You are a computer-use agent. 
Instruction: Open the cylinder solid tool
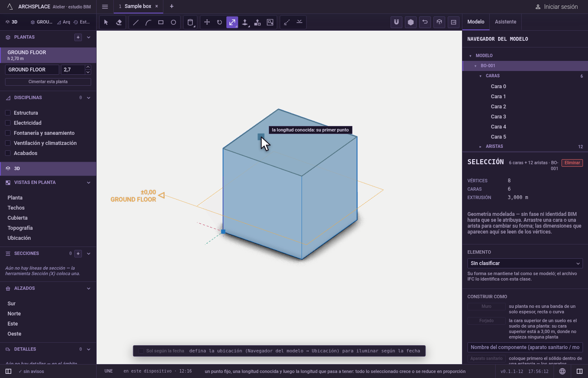(190, 22)
